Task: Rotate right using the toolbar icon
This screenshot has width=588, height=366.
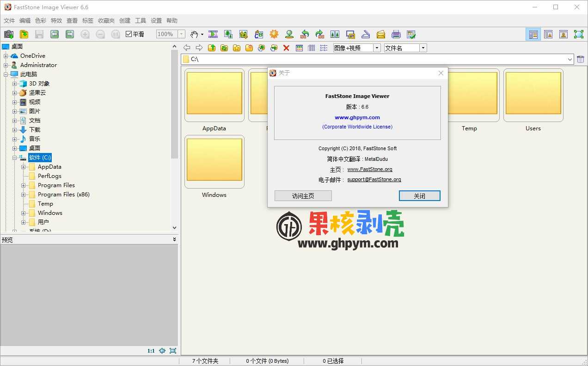Action: [320, 34]
